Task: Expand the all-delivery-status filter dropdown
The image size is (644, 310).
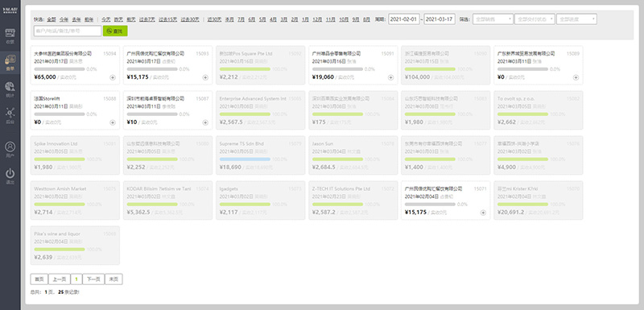Action: pyautogui.click(x=535, y=19)
